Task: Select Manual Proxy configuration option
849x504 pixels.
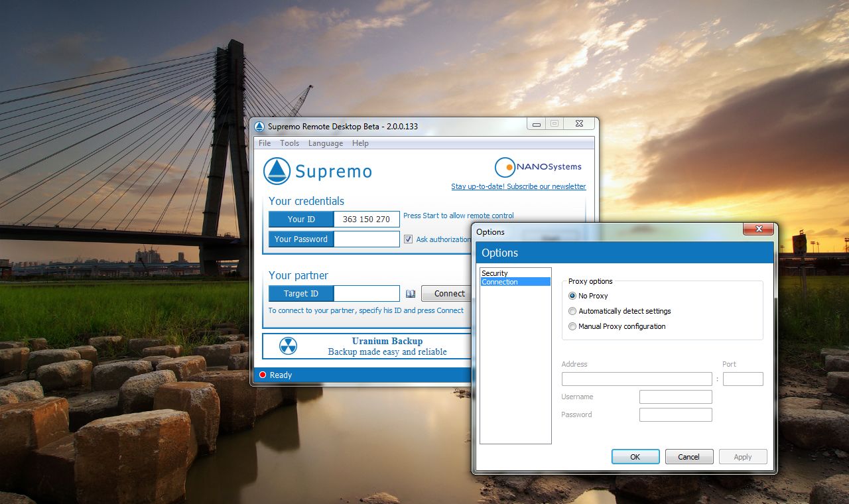Action: 572,326
